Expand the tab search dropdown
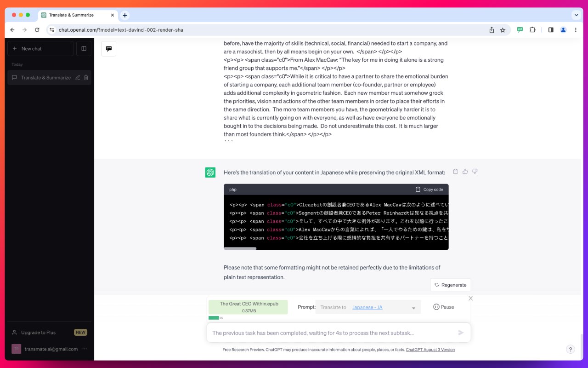Viewport: 588px width, 368px height. coord(577,15)
